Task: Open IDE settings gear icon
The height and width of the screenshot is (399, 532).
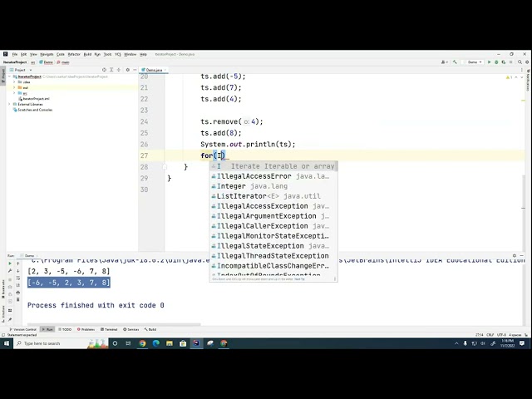Action: click(526, 62)
